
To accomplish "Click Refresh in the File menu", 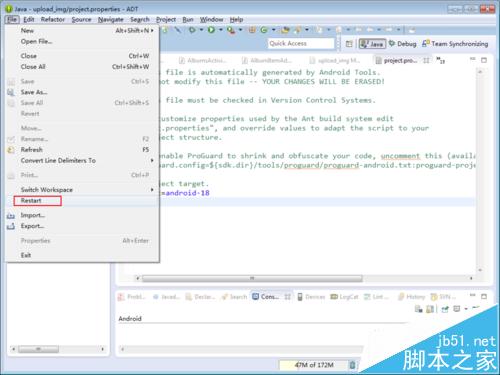I will (82, 150).
